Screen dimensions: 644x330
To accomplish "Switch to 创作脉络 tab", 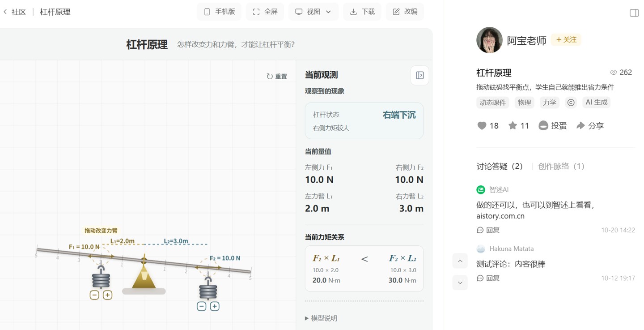I will click(x=562, y=167).
